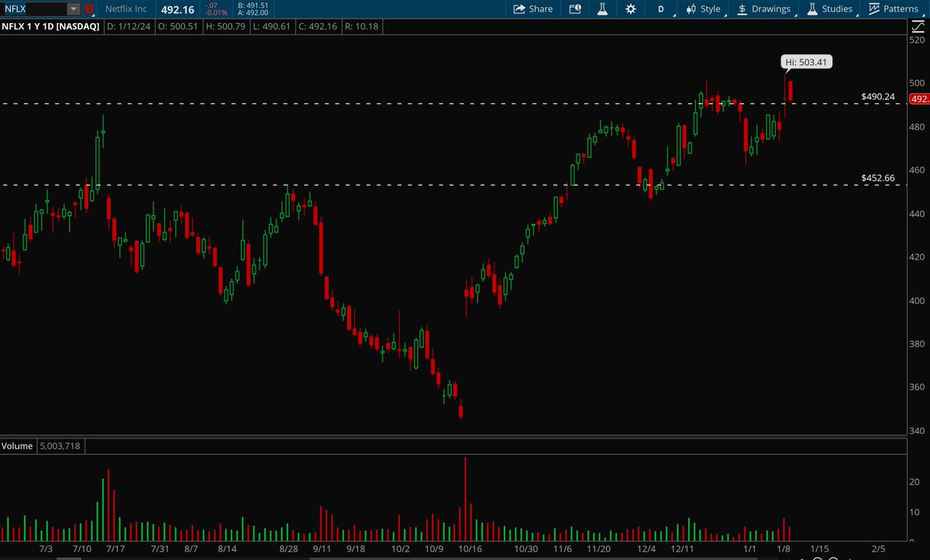Click the high value H: 500.79

[224, 26]
